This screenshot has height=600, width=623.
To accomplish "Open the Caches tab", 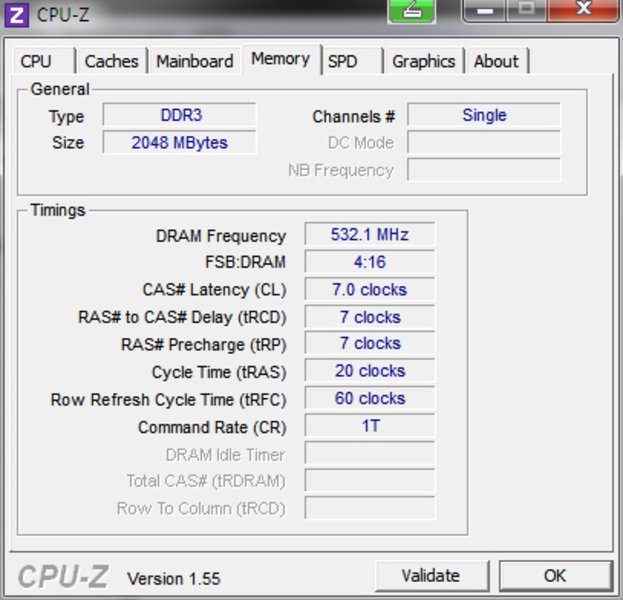I will pos(112,61).
